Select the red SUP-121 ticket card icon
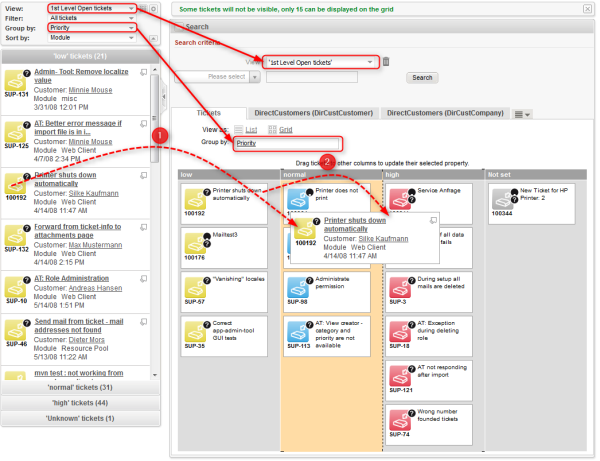This screenshot has width=600, height=461. [400, 376]
